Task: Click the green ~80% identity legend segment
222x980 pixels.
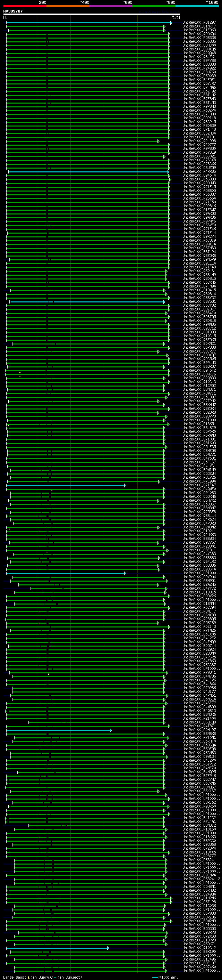Action: coord(154,6)
